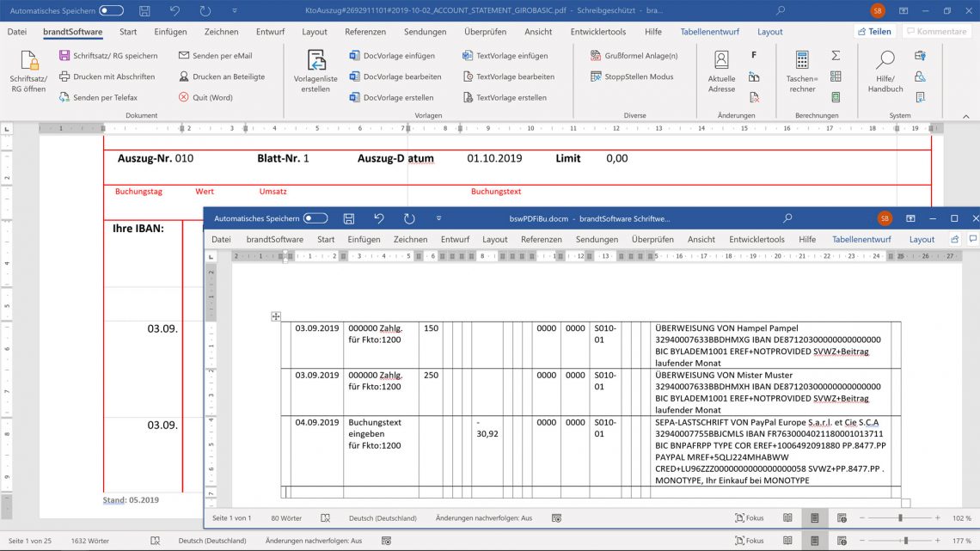Save the KtoAuszug document via title bar icon
The image size is (980, 551).
pyautogui.click(x=144, y=10)
